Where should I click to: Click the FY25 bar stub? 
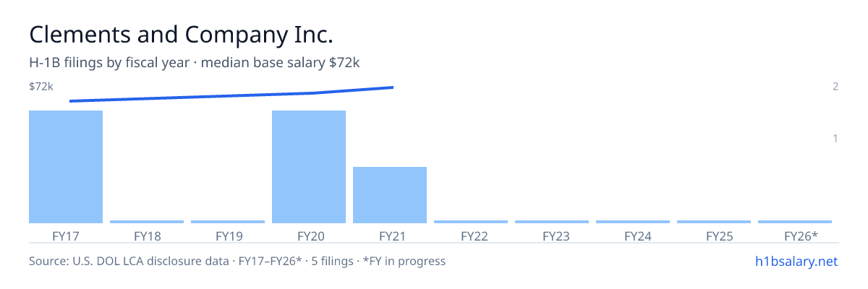(714, 222)
